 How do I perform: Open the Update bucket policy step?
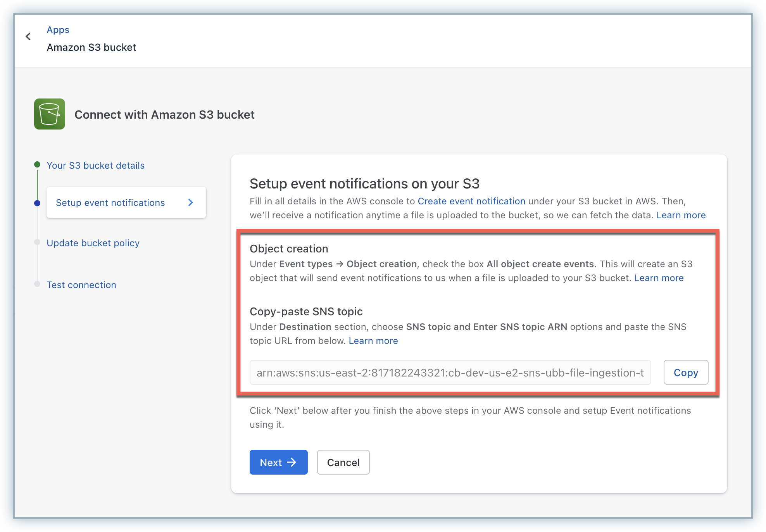[x=93, y=243]
